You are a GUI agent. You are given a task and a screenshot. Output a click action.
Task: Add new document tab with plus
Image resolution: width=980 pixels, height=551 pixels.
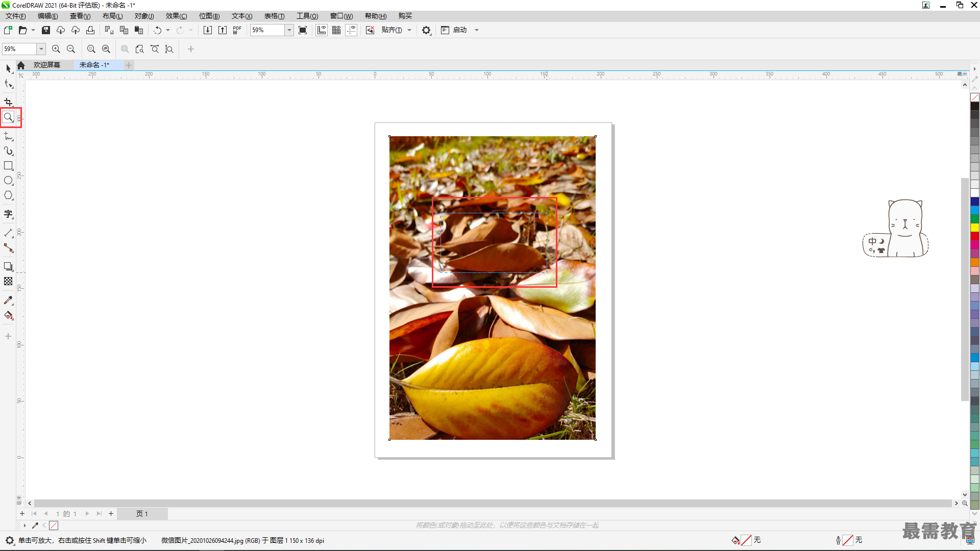pyautogui.click(x=129, y=65)
